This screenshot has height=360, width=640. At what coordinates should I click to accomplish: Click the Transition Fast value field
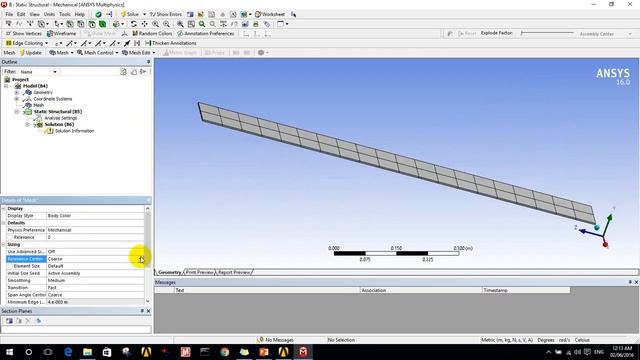pyautogui.click(x=95, y=288)
